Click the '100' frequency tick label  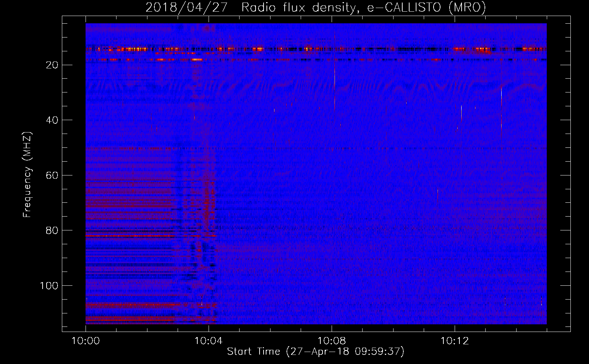point(49,286)
